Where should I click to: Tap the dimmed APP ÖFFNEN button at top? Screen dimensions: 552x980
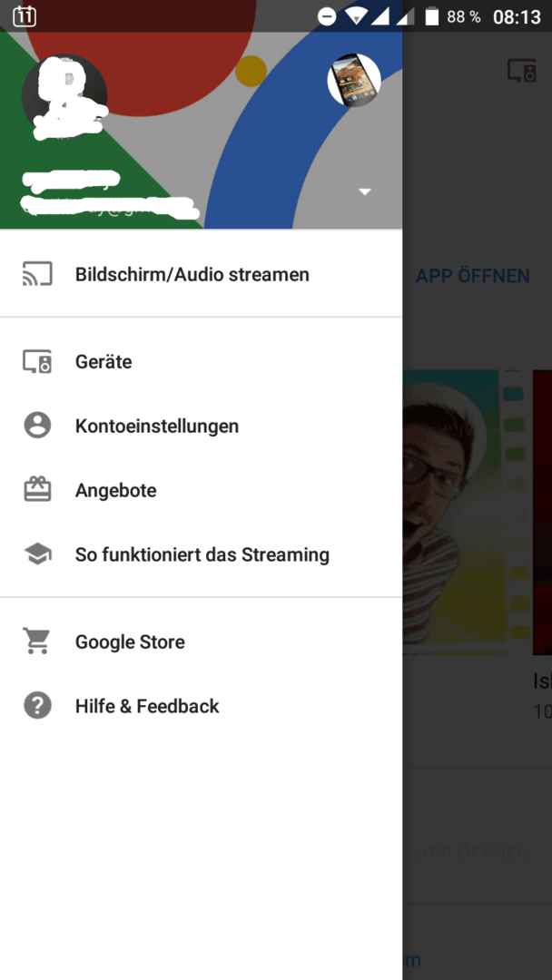click(473, 276)
